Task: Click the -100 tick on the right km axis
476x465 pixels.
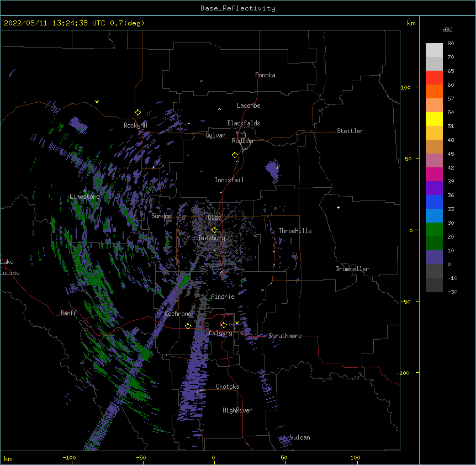Action: [x=404, y=373]
